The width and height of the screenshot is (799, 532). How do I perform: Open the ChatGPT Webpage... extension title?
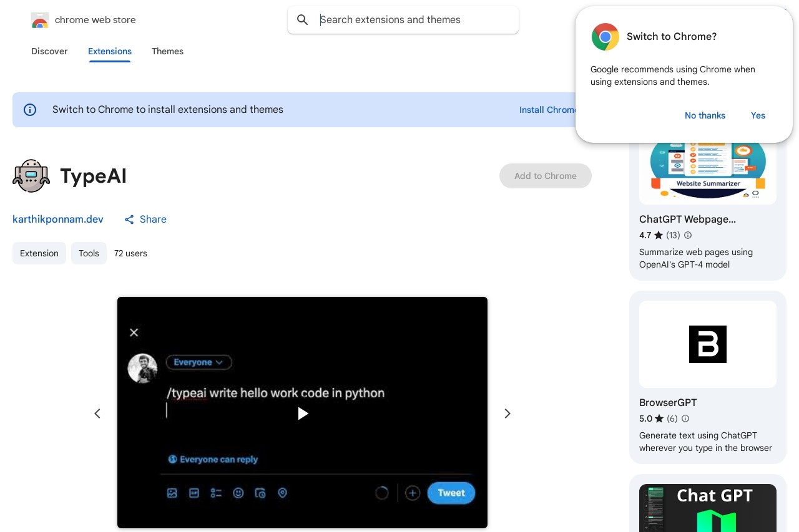pos(687,219)
